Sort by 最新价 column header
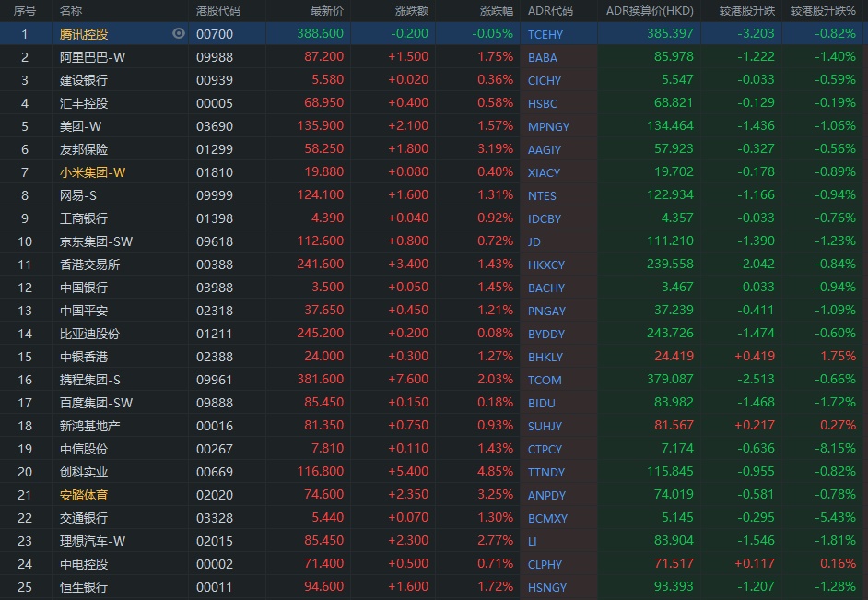868x600 pixels. [326, 11]
